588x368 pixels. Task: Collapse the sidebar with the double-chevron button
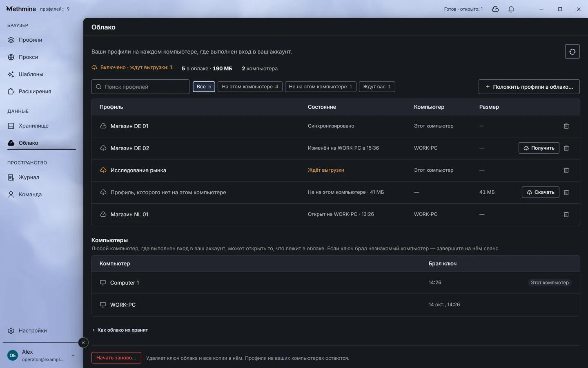(x=83, y=343)
